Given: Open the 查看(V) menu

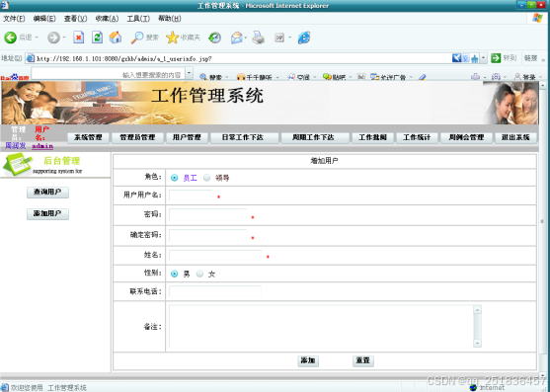Looking at the screenshot, I should pos(75,18).
